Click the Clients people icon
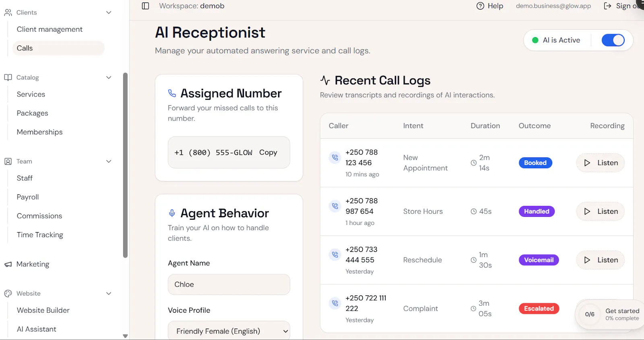644x340 pixels. point(8,12)
